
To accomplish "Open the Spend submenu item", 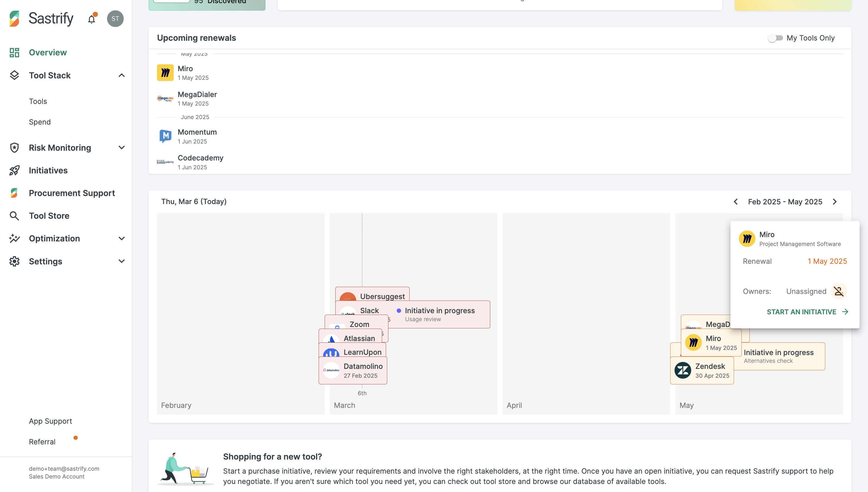I will (x=40, y=122).
